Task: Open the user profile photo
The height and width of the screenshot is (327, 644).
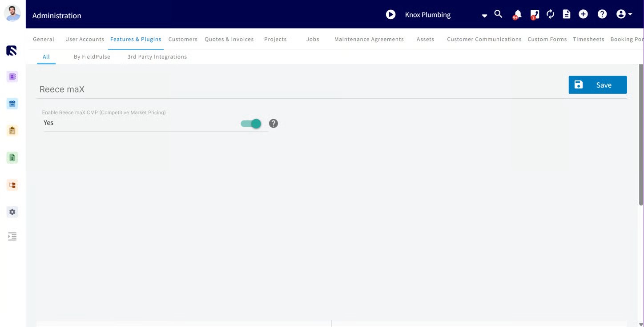Action: 12,13
